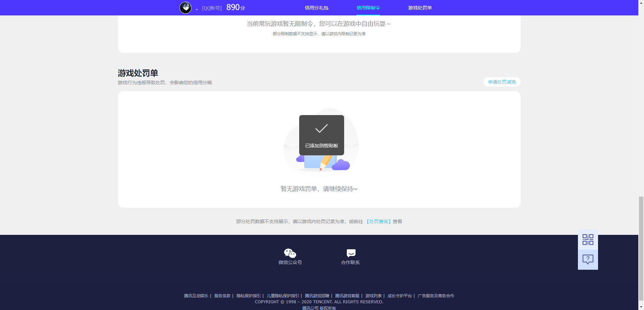The width and height of the screenshot is (644, 310).
Task: Open the cooperation contact chat icon
Action: 351,253
